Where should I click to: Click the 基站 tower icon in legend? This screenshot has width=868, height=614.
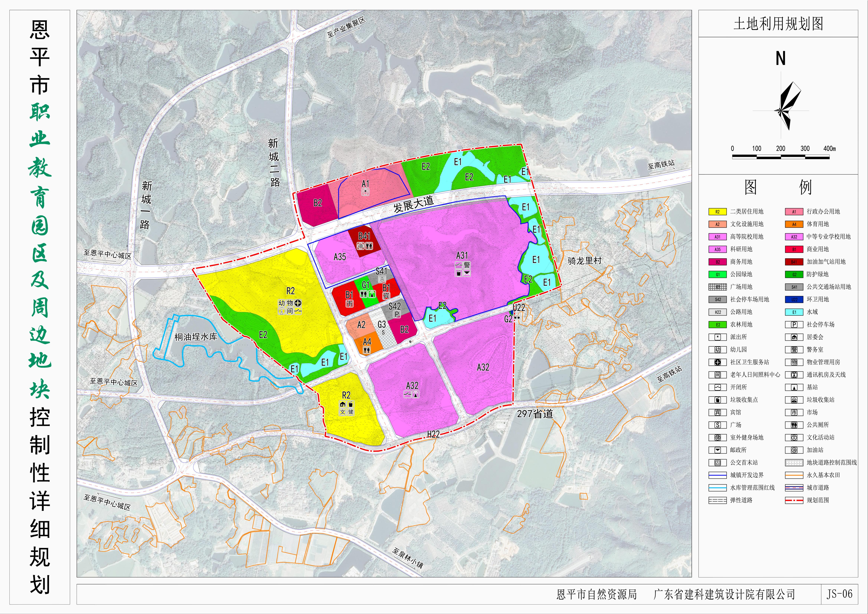[794, 387]
